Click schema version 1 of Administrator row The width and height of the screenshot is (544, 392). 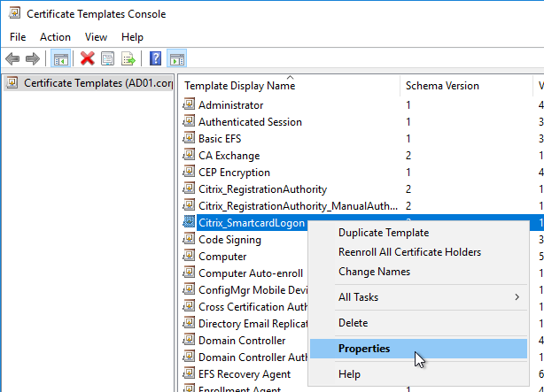coord(408,105)
